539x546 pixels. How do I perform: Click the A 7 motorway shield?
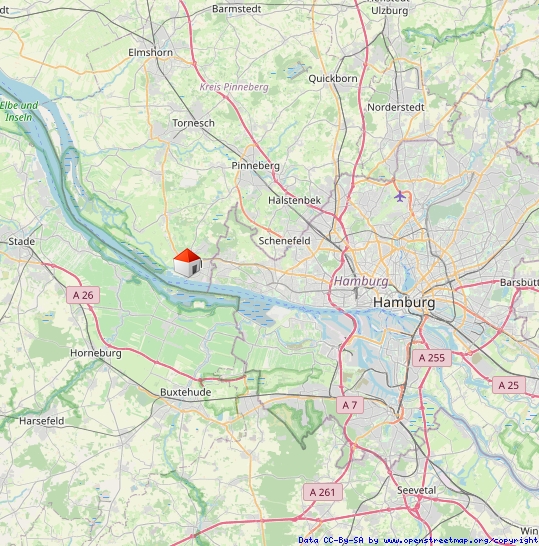tap(350, 405)
